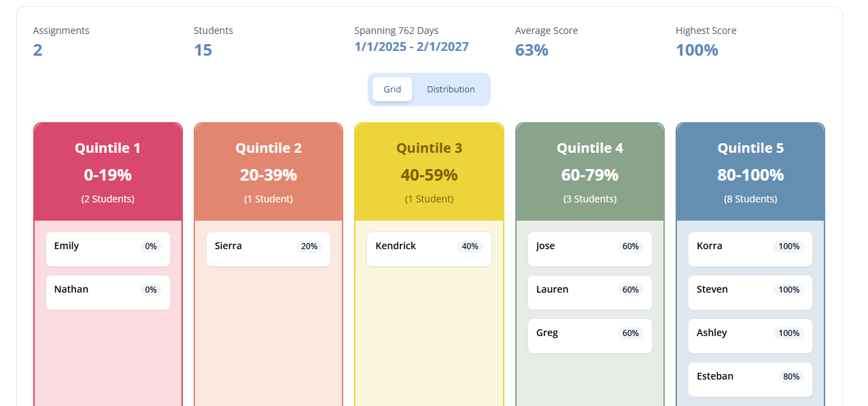Screen dimensions: 868x406
Task: Click the Quintile 4 header
Action: click(590, 172)
